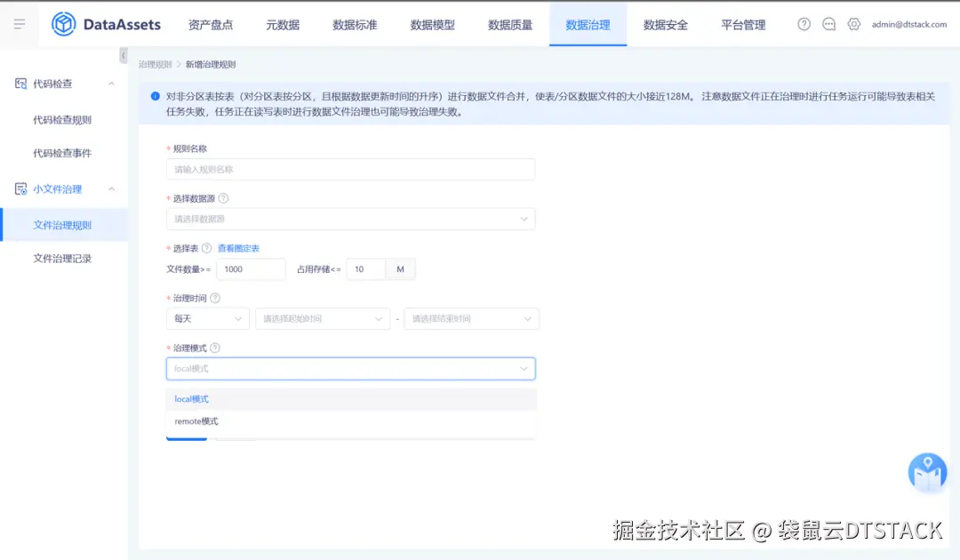The image size is (960, 560).
Task: Go to the 数据治理 tab
Action: coord(588,25)
